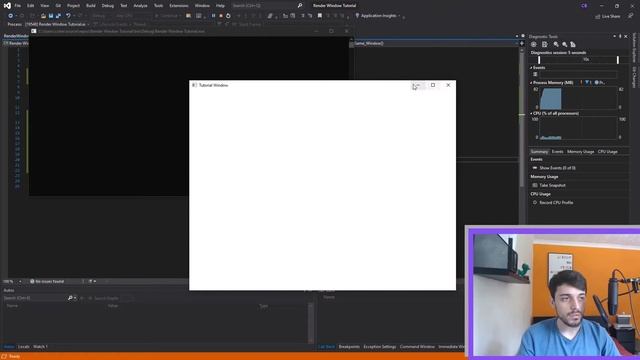
Task: Maximize the Tutorial Window
Action: (x=433, y=85)
